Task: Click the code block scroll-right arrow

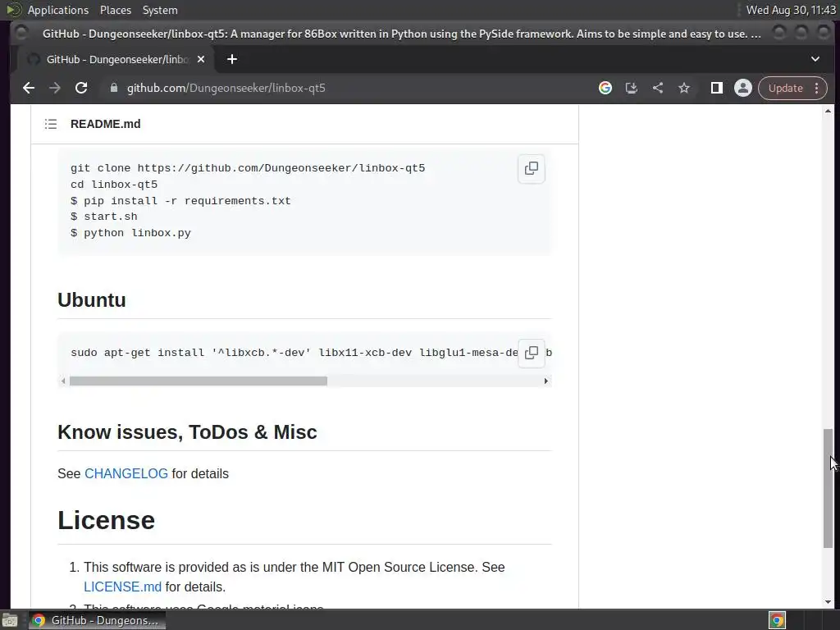Action: click(546, 381)
